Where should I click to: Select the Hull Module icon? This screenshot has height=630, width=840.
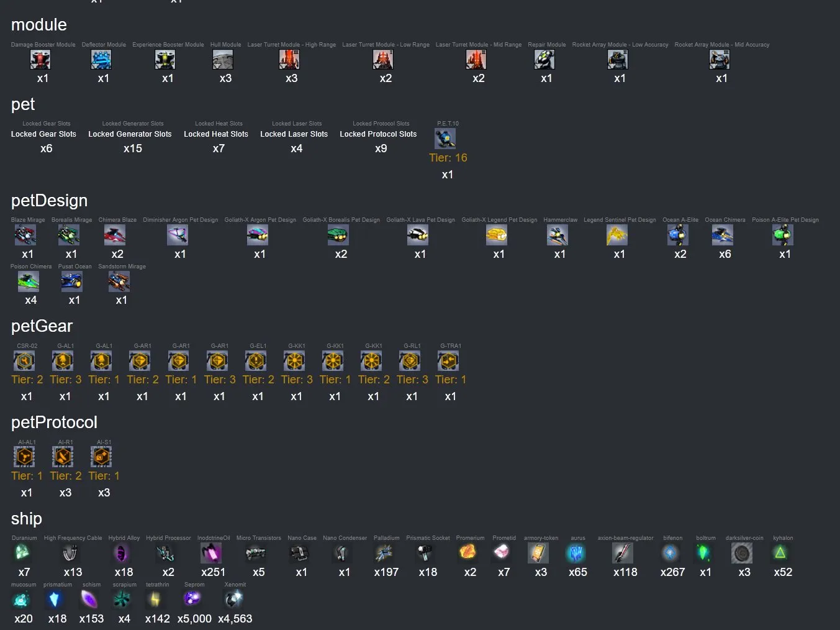pos(223,60)
